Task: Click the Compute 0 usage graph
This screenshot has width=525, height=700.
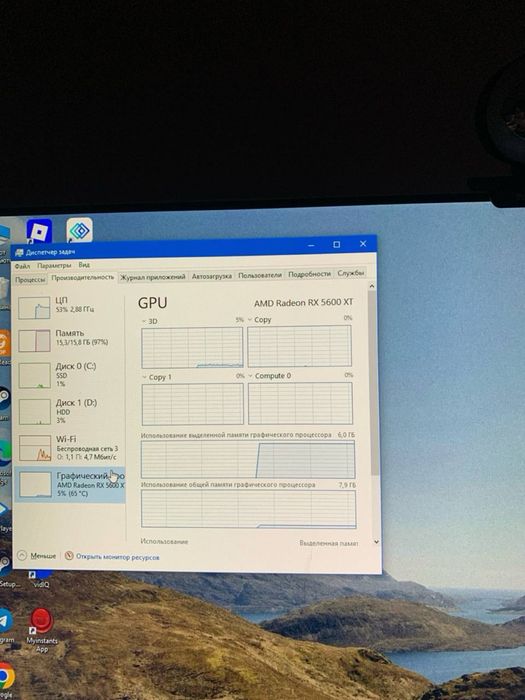Action: (300, 404)
